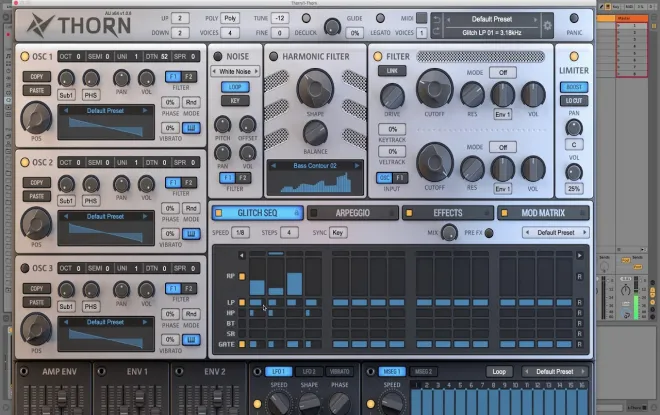Click the undo arrow beside Default Preset

point(436,20)
